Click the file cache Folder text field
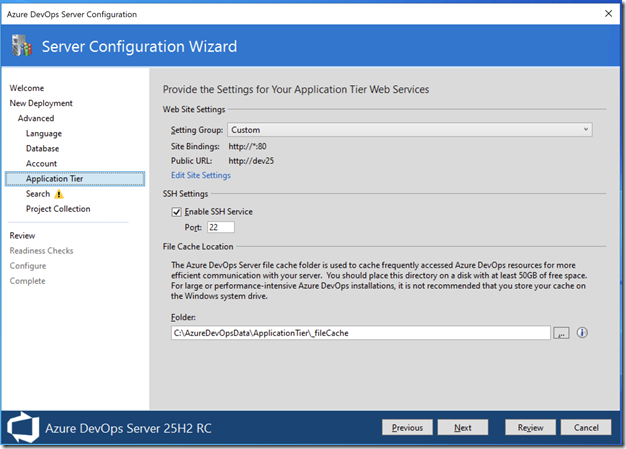 click(360, 332)
